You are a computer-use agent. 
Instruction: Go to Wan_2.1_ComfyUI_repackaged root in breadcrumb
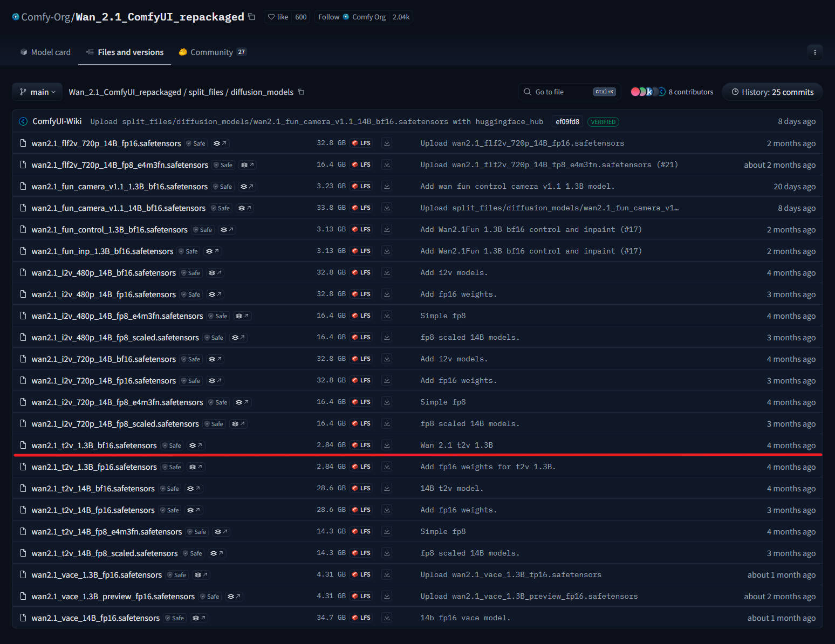pyautogui.click(x=125, y=92)
